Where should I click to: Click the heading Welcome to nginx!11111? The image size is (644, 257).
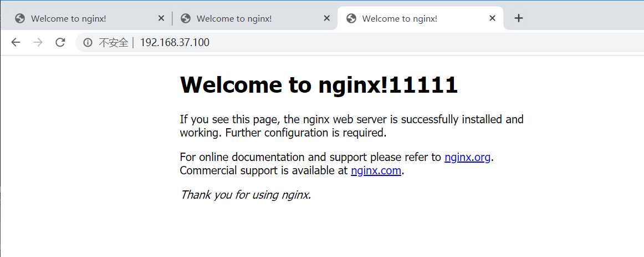coord(319,85)
